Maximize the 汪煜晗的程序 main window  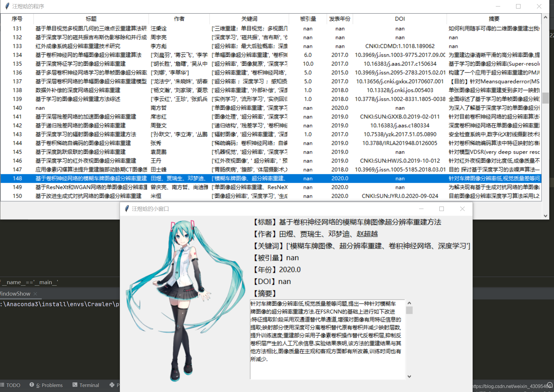(518, 6)
